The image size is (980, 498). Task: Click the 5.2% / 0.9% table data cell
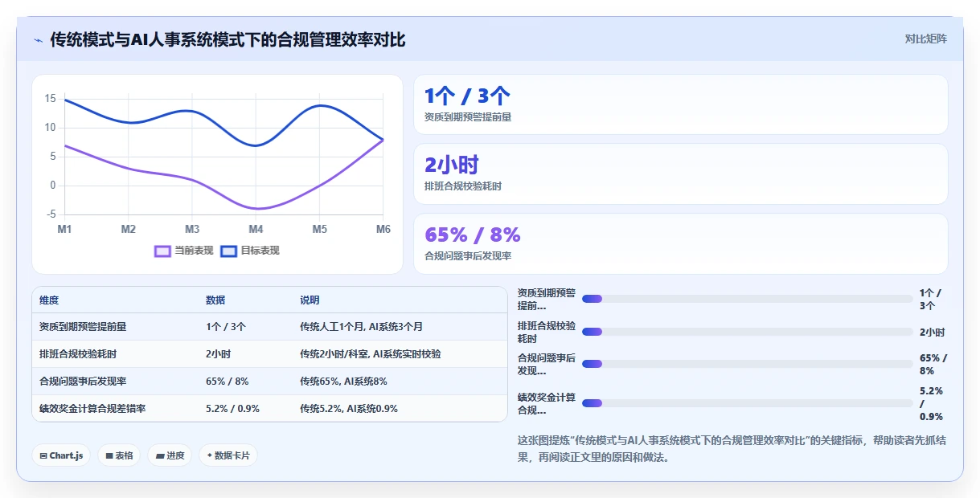click(x=232, y=409)
